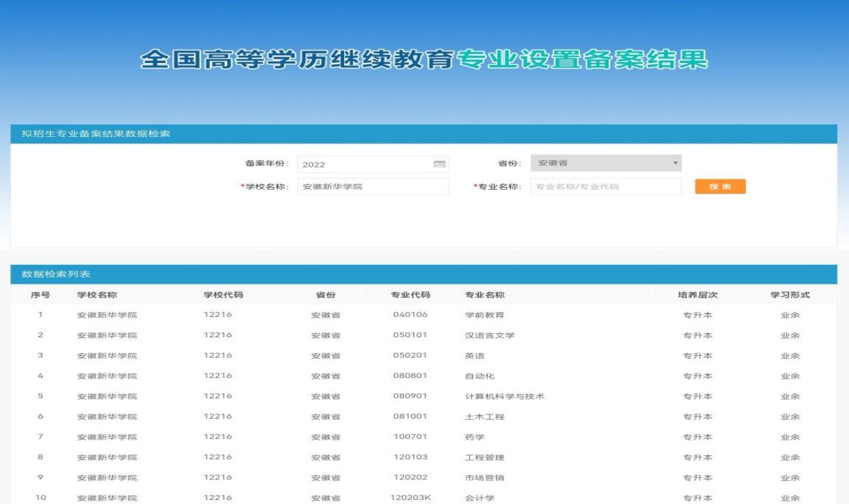Click the 学习形式 column header

790,295
